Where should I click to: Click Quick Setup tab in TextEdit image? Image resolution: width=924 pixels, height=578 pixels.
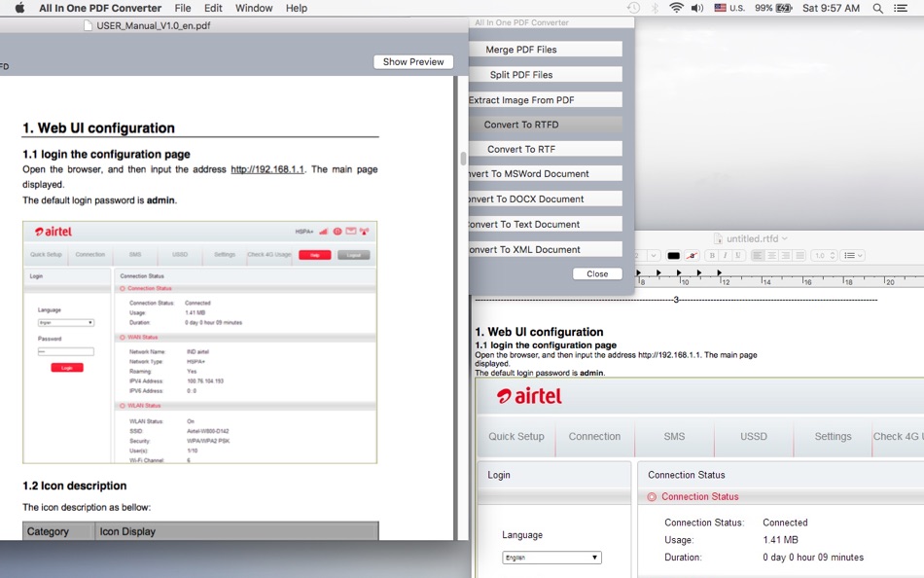click(x=516, y=437)
